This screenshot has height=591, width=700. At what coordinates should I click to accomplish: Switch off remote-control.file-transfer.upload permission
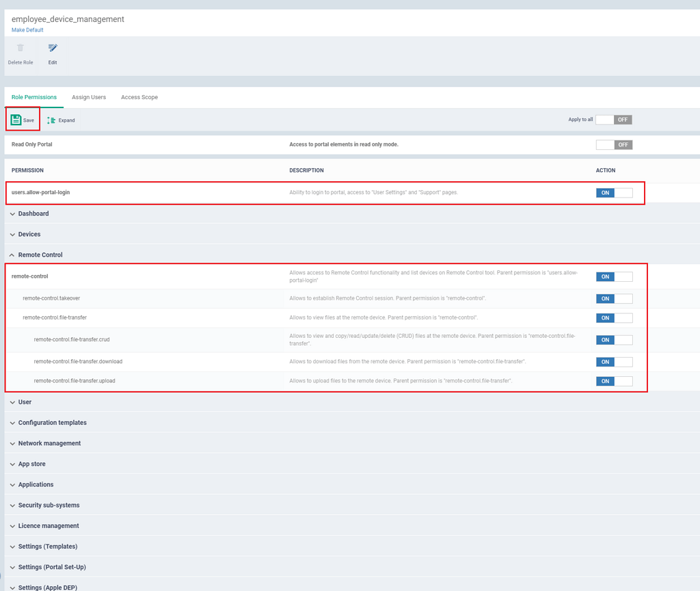[614, 381]
